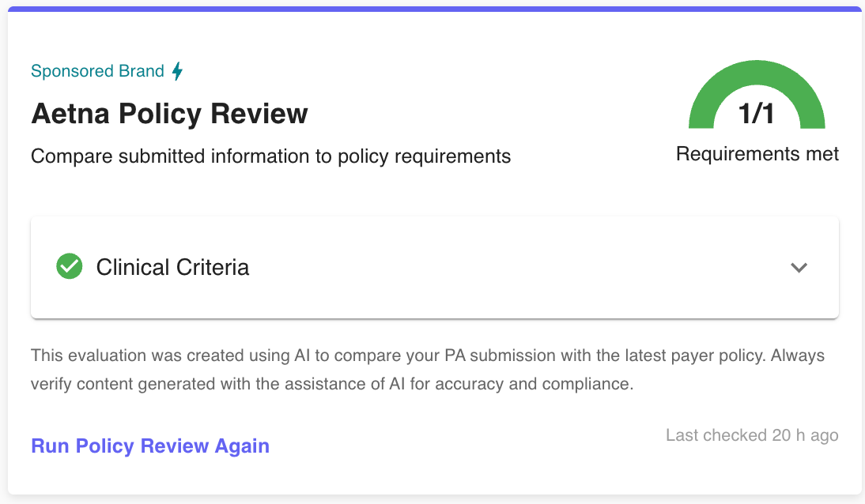Click the lightning bolt icon beside Sponsored Brand
Viewport: 865px width, 504px height.
coord(177,71)
